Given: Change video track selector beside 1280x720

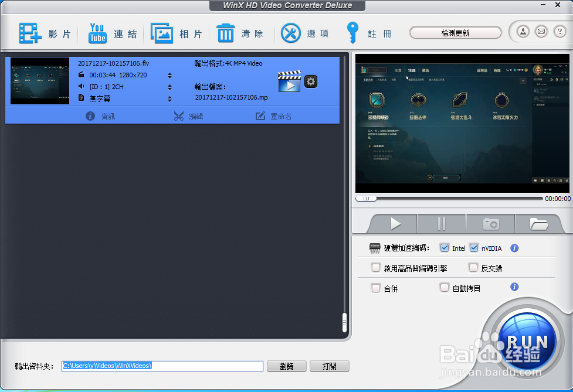Looking at the screenshot, I should pyautogui.click(x=169, y=76).
